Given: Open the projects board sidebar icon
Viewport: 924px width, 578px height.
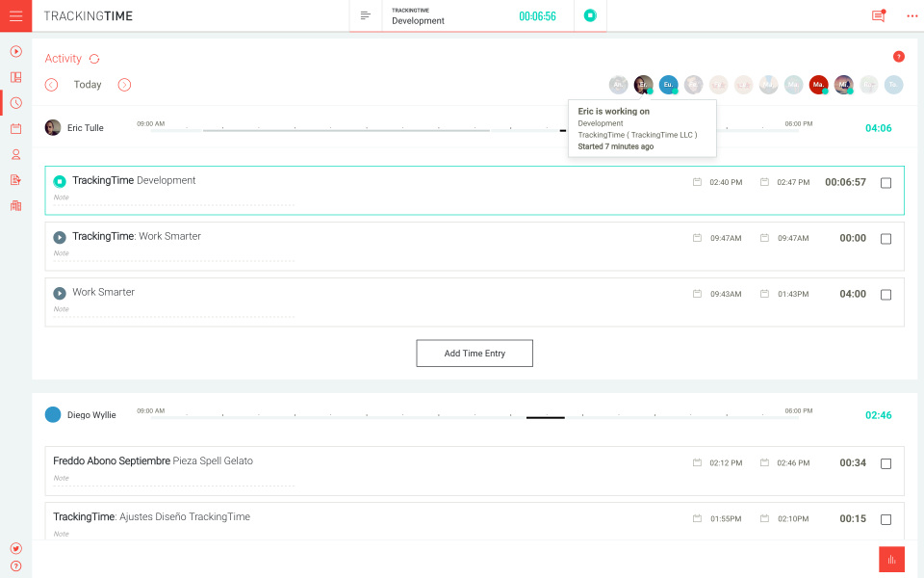Looking at the screenshot, I should pos(16,77).
